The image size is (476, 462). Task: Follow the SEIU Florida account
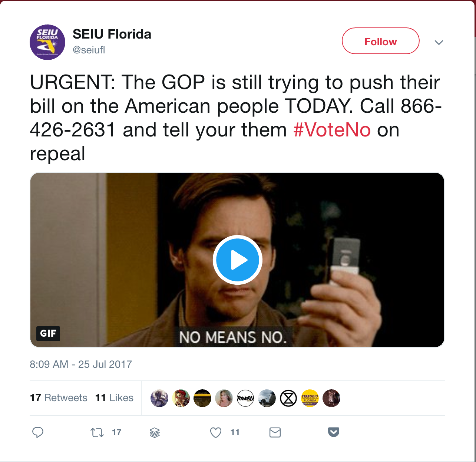(381, 41)
